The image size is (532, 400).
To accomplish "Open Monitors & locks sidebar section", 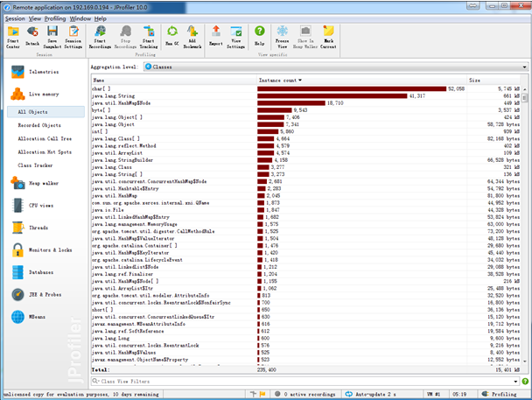I will (42, 250).
